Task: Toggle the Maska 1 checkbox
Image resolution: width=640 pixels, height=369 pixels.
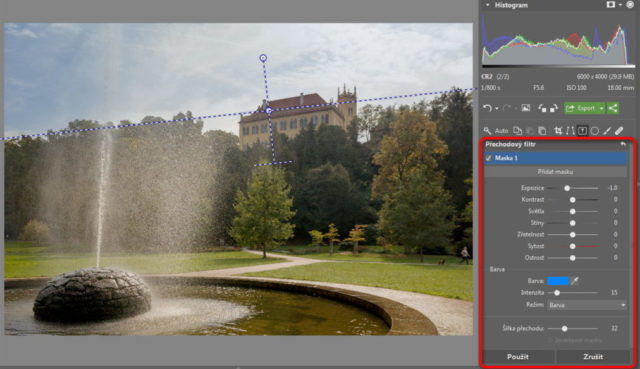Action: [489, 158]
